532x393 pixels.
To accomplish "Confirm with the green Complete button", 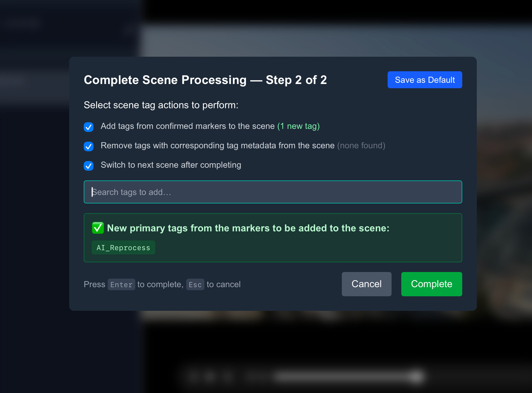I will tap(431, 284).
